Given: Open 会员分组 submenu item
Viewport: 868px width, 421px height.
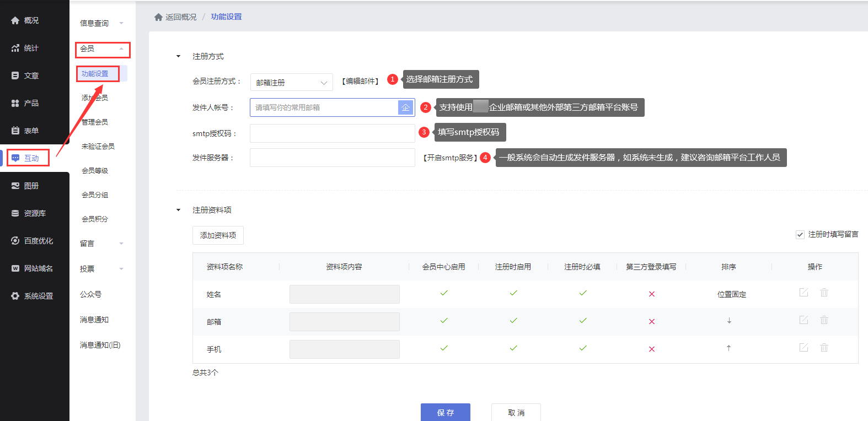Looking at the screenshot, I should 95,195.
